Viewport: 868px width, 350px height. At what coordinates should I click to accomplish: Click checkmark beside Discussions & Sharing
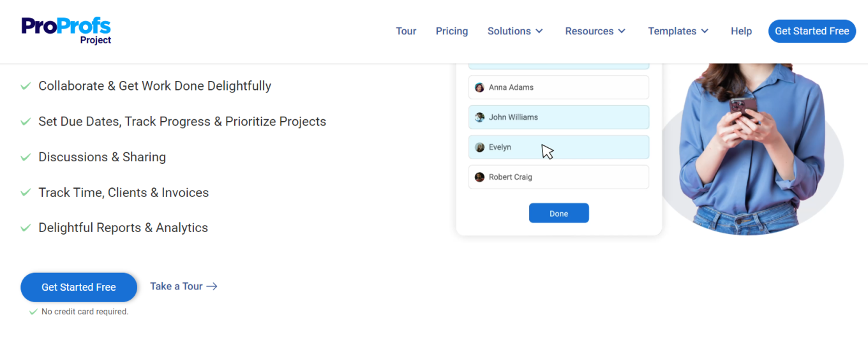[26, 157]
